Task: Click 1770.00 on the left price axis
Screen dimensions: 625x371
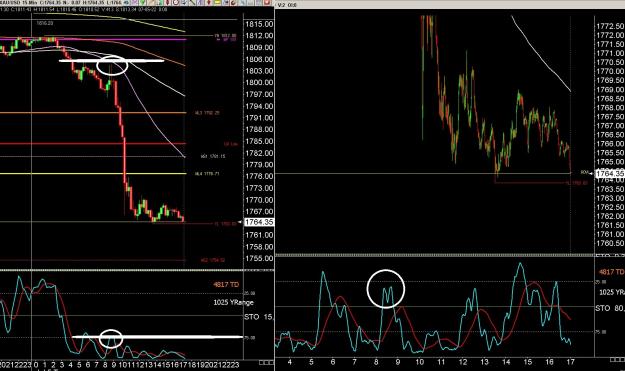Action: [259, 200]
